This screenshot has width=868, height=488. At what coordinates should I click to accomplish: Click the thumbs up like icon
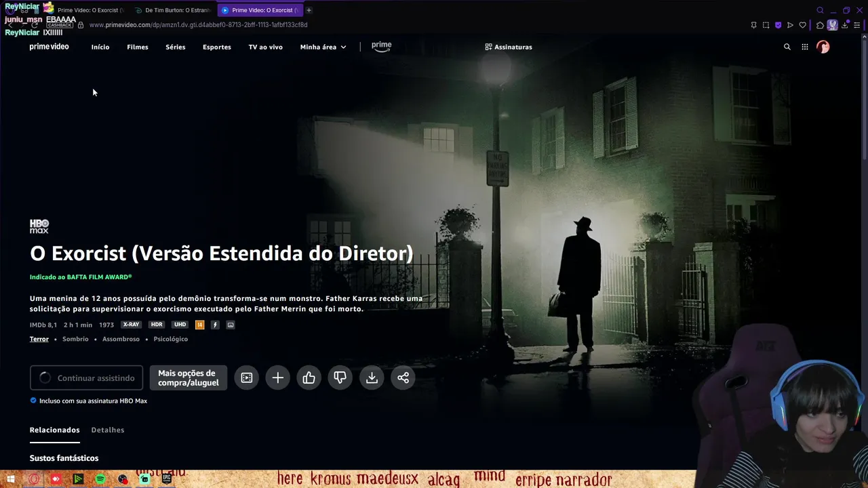tap(309, 378)
